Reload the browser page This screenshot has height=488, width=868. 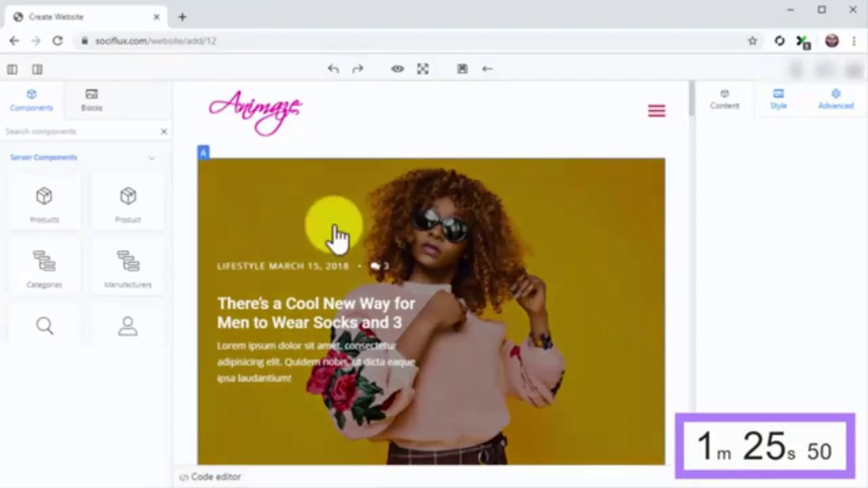pyautogui.click(x=58, y=41)
